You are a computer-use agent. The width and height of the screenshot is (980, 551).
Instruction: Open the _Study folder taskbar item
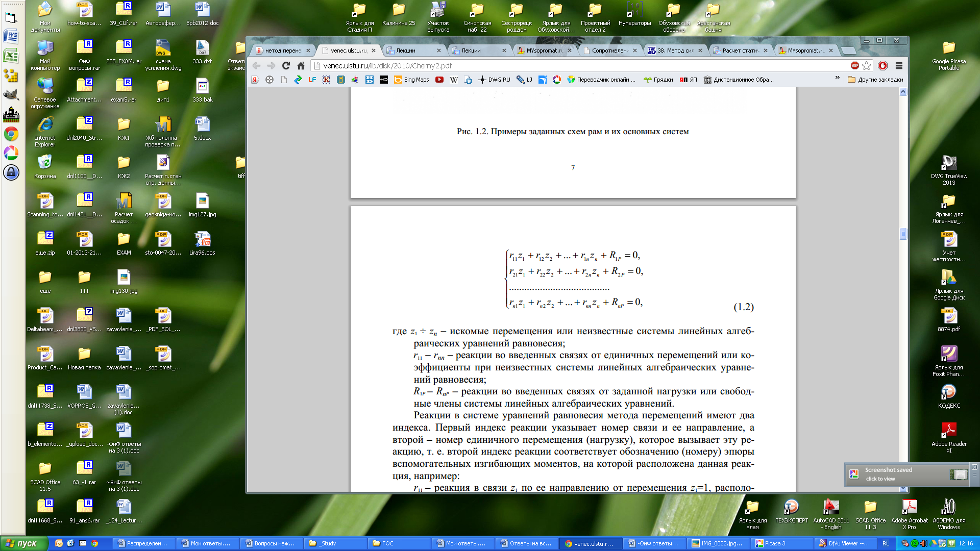tap(335, 543)
